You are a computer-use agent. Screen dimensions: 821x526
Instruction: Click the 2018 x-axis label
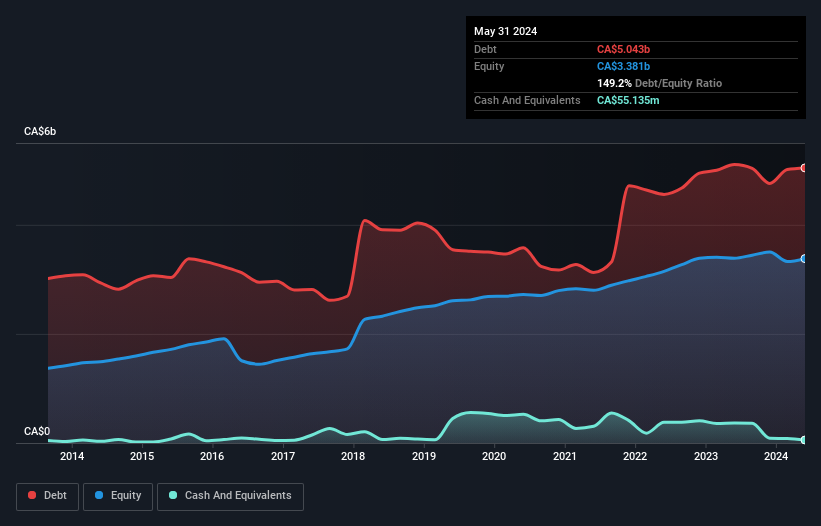click(x=353, y=456)
